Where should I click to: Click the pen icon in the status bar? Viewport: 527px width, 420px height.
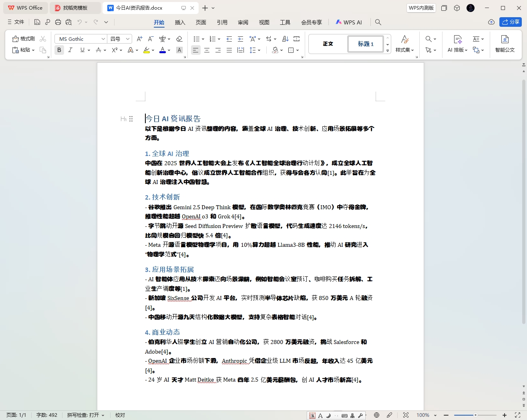(x=389, y=415)
